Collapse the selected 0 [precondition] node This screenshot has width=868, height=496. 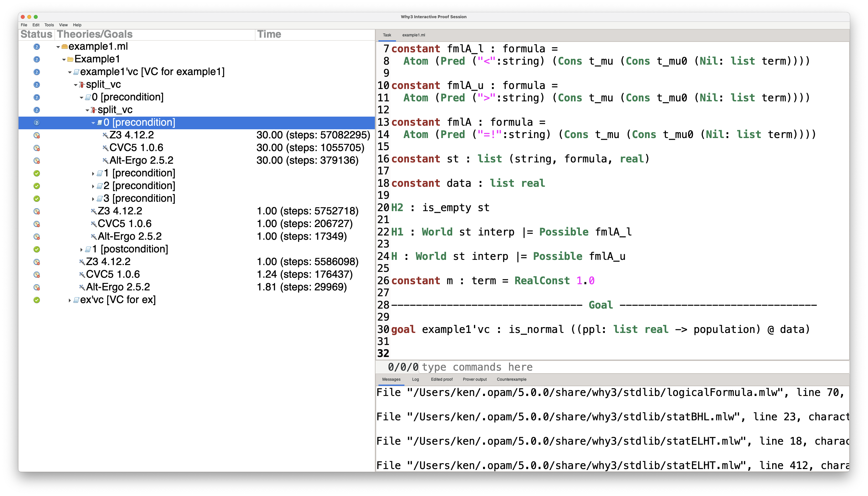tap(93, 123)
